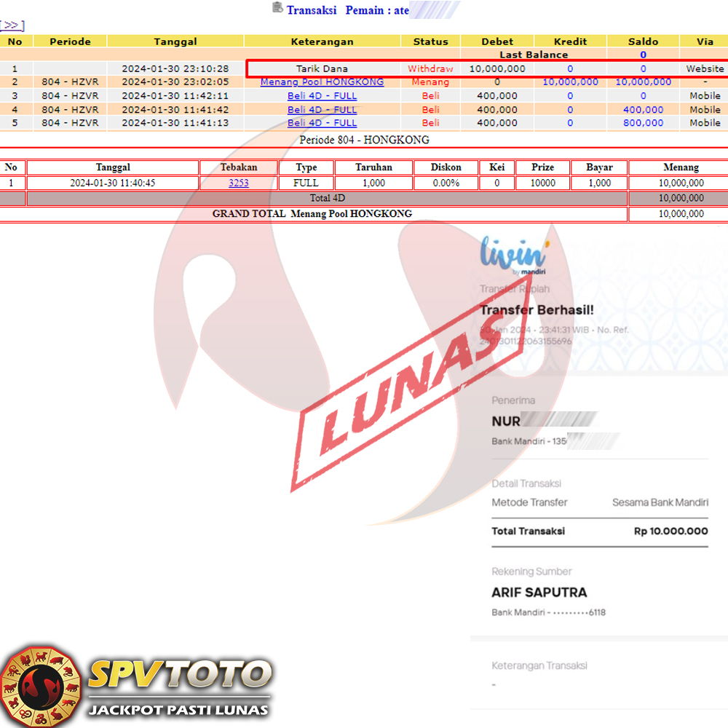728x728 pixels.
Task: Click the gold SPVTOTO text logo
Action: 179,675
